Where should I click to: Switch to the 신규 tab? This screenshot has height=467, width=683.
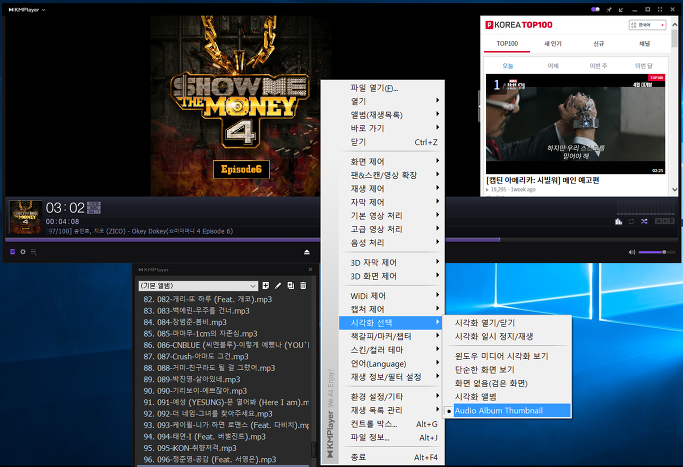[x=598, y=44]
